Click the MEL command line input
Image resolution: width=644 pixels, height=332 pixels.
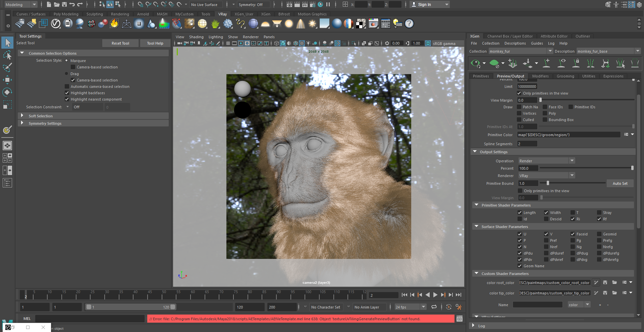[90, 319]
